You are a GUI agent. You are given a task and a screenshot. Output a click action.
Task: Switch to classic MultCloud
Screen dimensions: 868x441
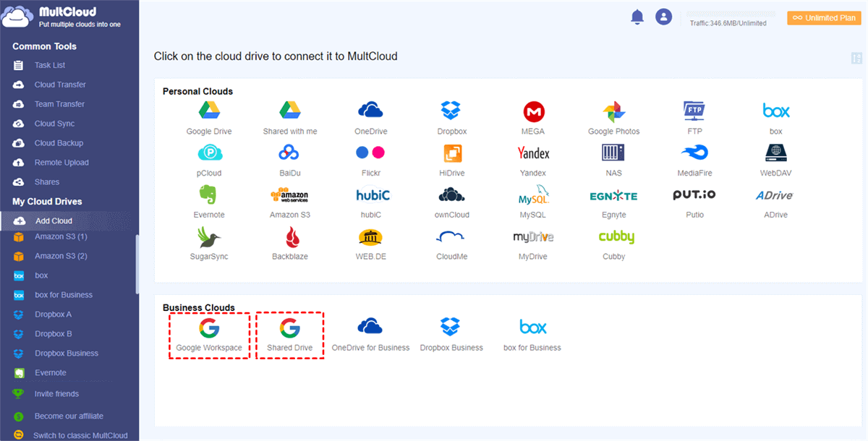point(80,436)
